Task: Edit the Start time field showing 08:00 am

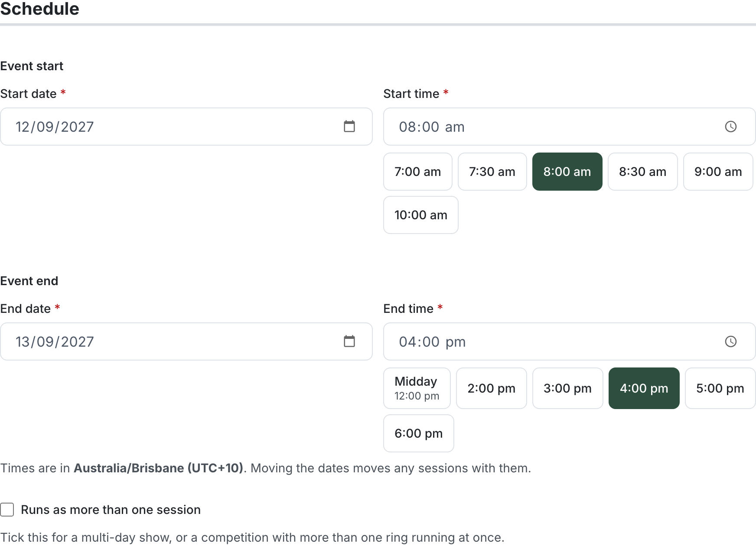Action: point(570,127)
